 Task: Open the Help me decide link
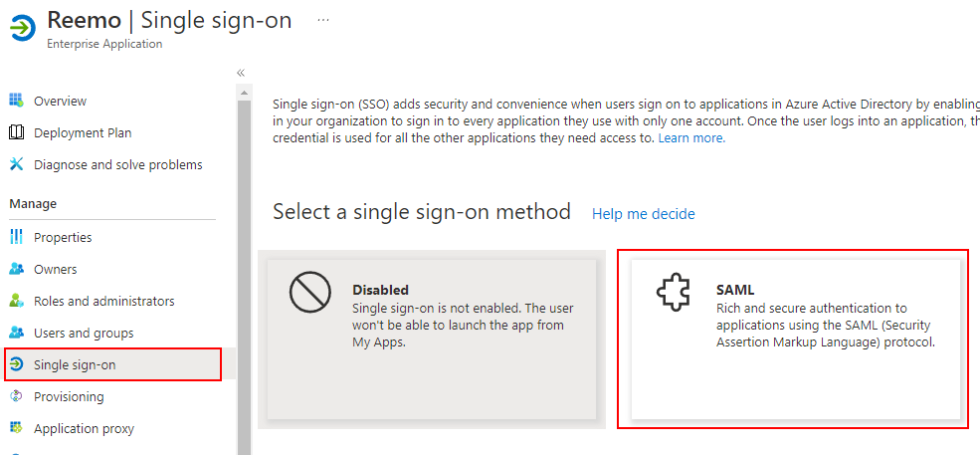coord(643,214)
